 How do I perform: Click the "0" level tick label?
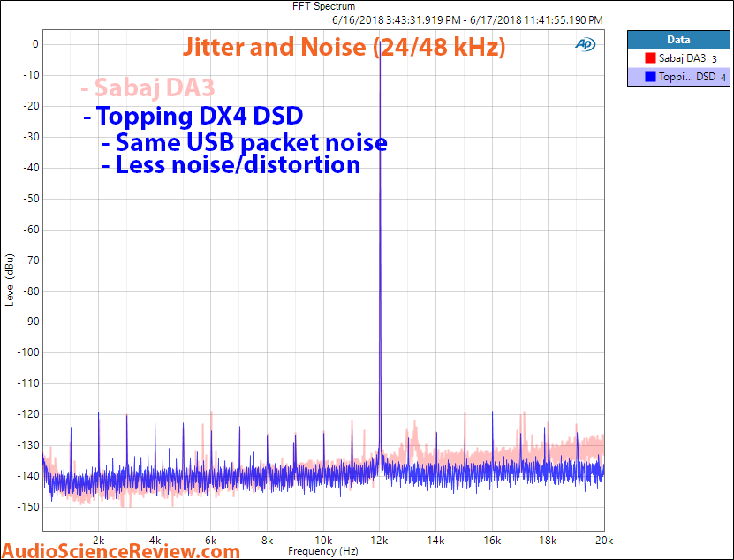(35, 44)
